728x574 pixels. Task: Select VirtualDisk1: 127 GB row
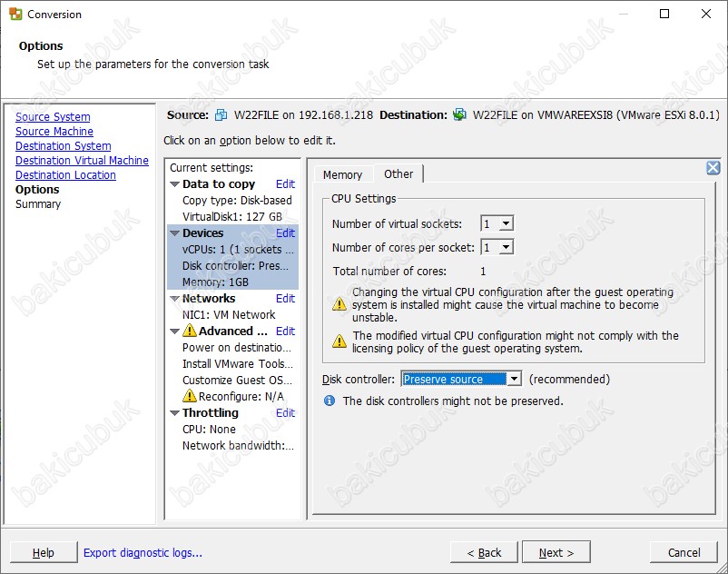[x=232, y=216]
